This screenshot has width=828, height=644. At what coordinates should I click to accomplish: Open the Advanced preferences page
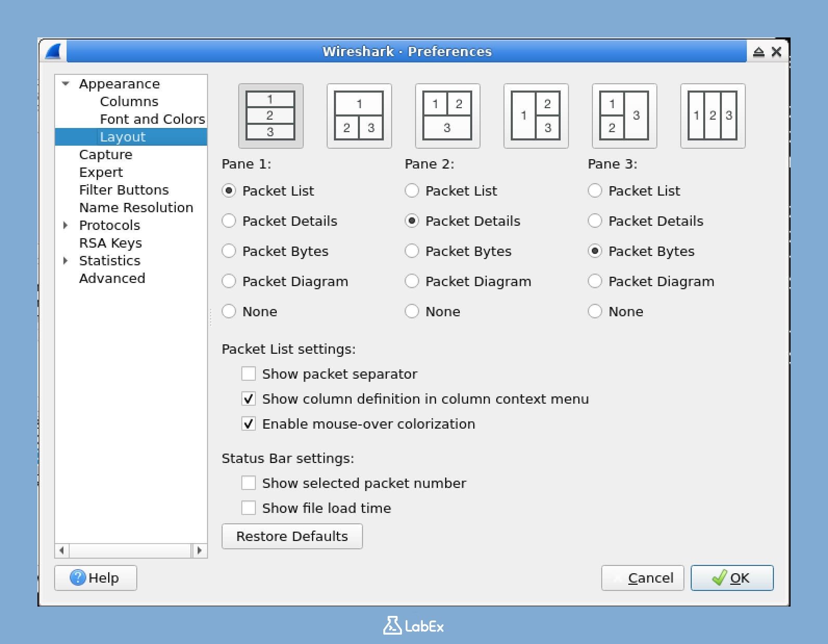tap(112, 278)
